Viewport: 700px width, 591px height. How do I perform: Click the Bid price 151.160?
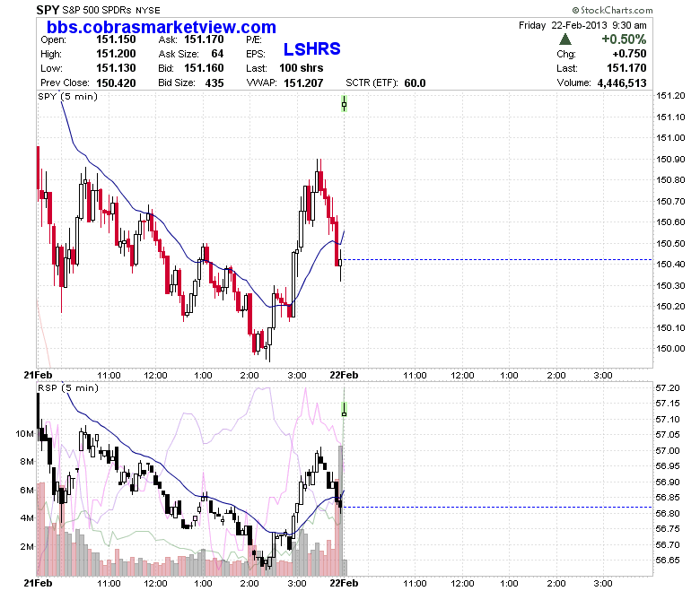[x=204, y=68]
